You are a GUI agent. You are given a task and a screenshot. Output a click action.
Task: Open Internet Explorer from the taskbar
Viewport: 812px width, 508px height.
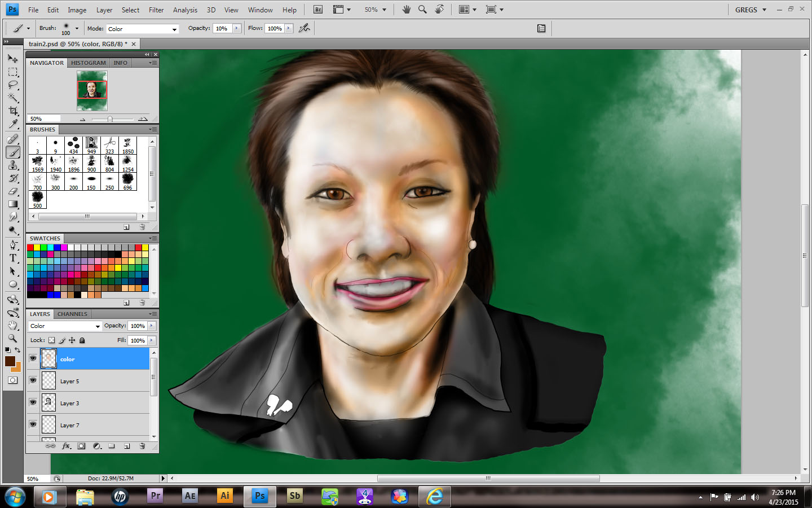pyautogui.click(x=434, y=496)
